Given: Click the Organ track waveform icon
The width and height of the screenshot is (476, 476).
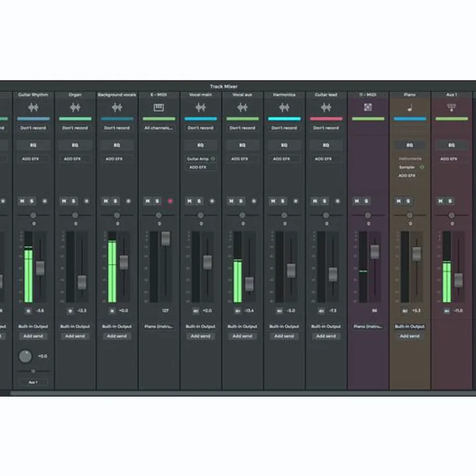Looking at the screenshot, I should 75,107.
